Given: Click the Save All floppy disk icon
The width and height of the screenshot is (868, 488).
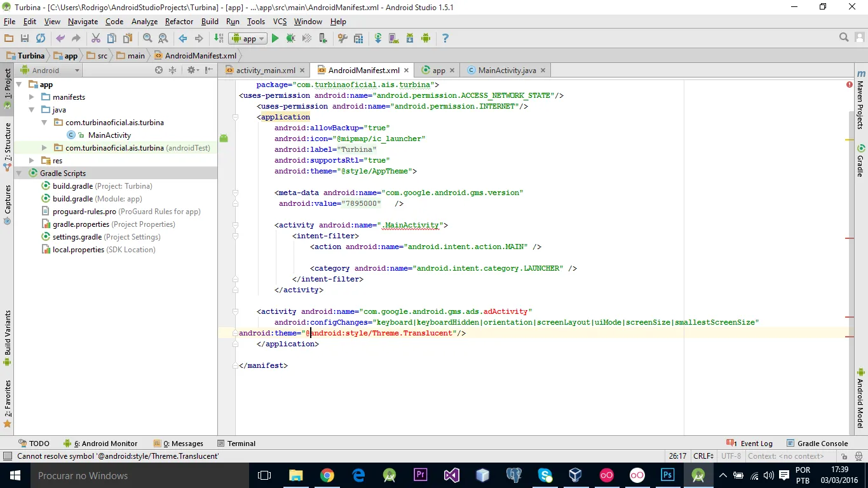Looking at the screenshot, I should tap(25, 39).
